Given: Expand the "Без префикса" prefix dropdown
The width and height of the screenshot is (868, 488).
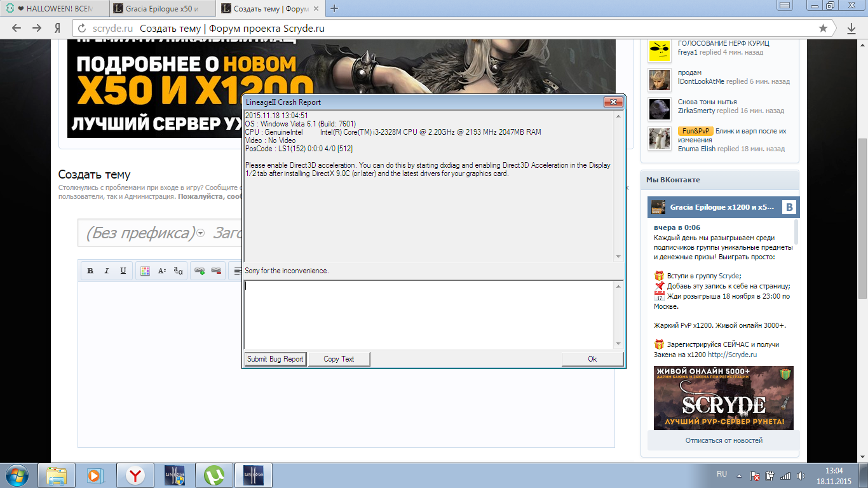Looking at the screenshot, I should tap(201, 233).
